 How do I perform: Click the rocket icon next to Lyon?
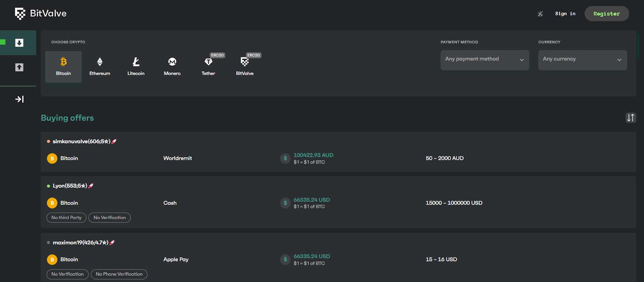click(x=91, y=186)
